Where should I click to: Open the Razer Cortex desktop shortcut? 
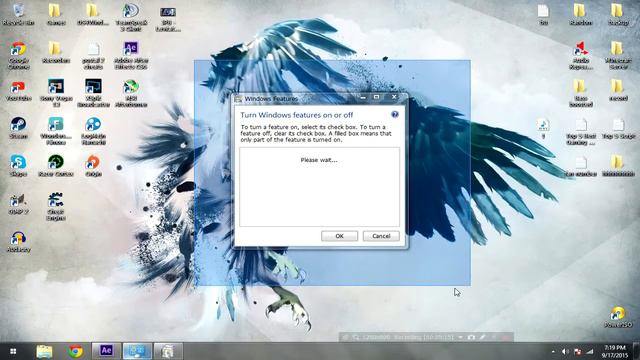(56, 165)
